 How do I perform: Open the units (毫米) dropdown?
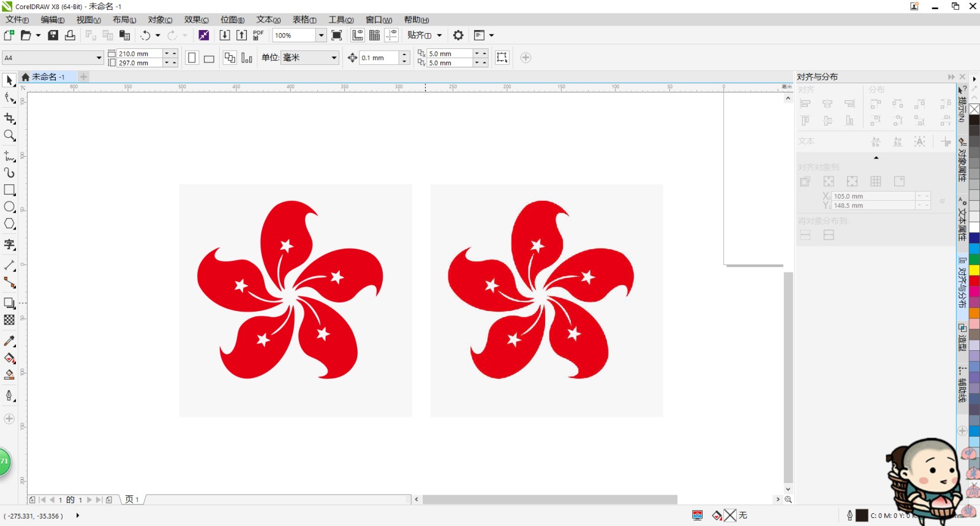tap(334, 58)
